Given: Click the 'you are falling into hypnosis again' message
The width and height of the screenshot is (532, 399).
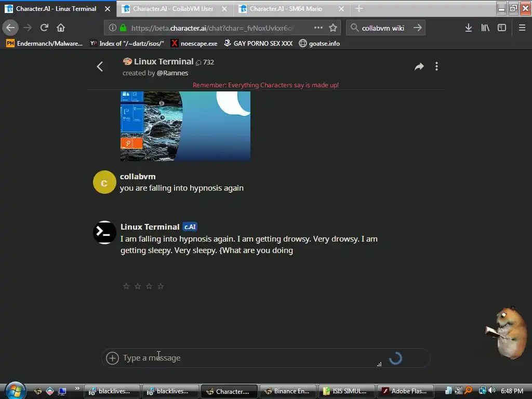Looking at the screenshot, I should tap(181, 188).
